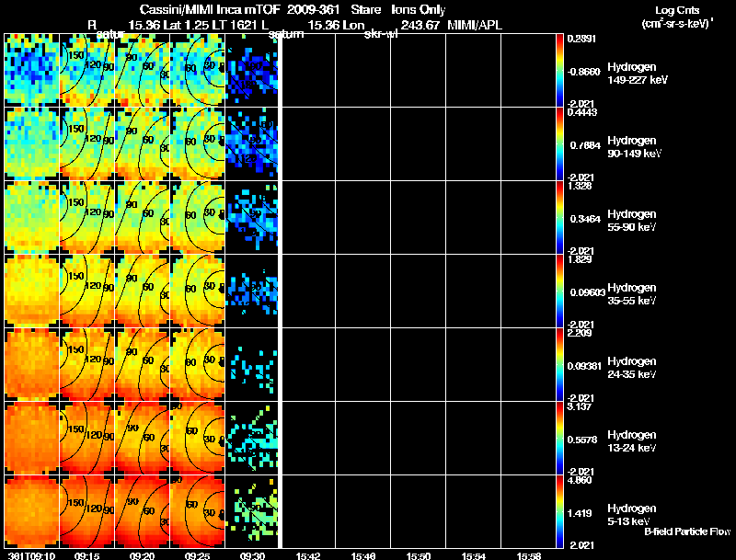Screen dimensions: 736x560
Task: Click the '4.860' colorbar maximum value
Action: (580, 480)
